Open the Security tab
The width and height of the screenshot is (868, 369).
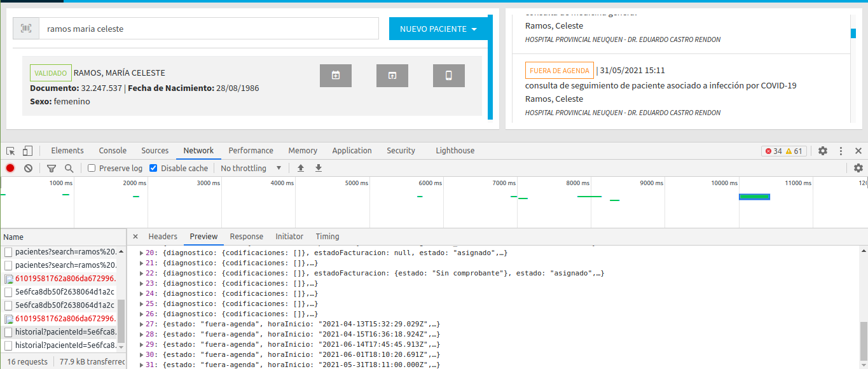tap(401, 151)
